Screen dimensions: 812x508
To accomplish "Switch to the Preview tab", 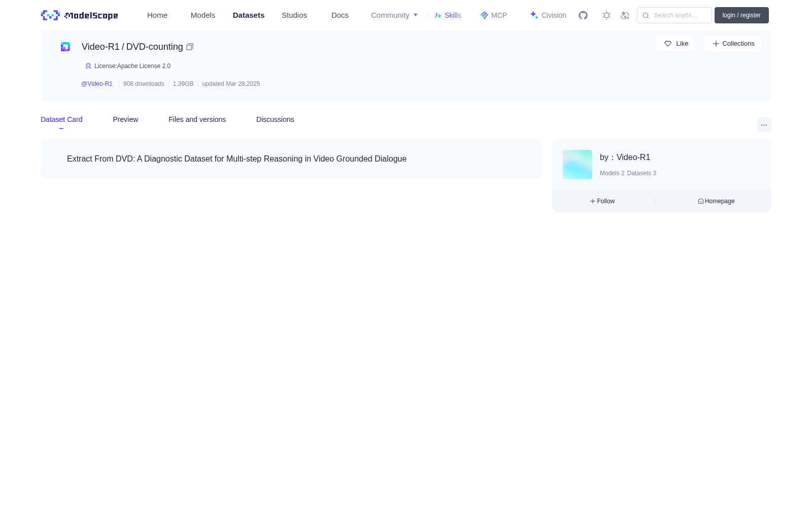I will point(125,119).
